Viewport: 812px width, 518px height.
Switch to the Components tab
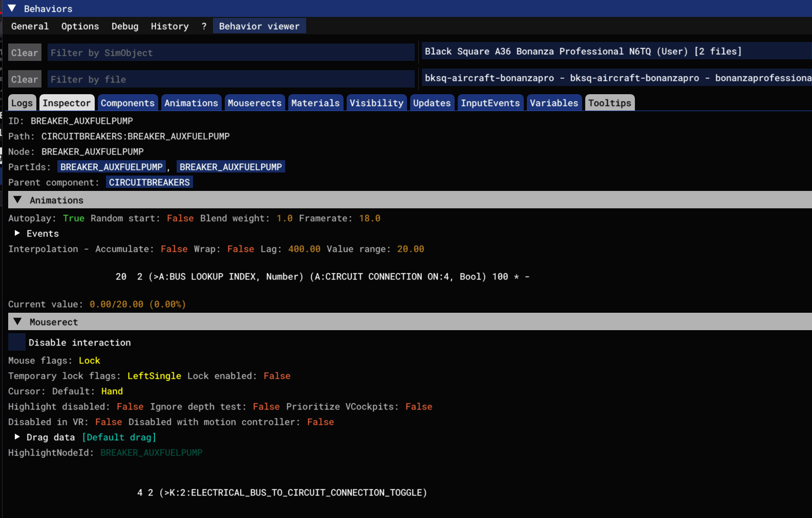tap(127, 103)
